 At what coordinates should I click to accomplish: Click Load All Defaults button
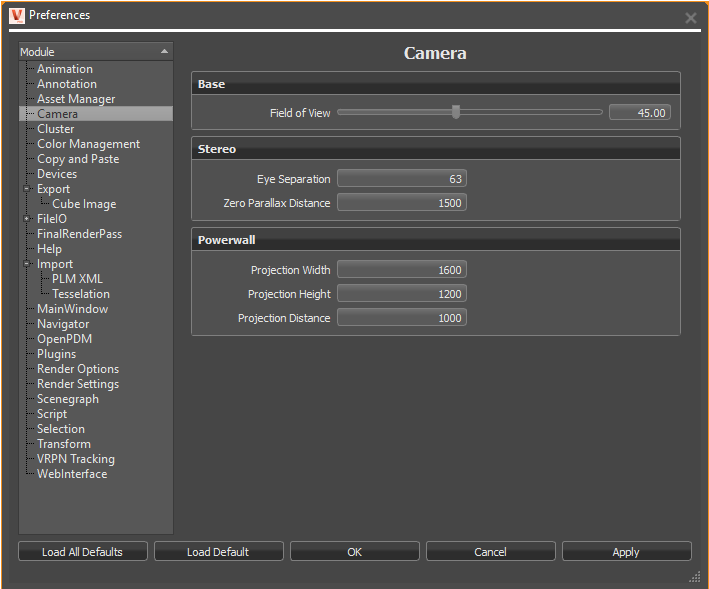tap(83, 551)
